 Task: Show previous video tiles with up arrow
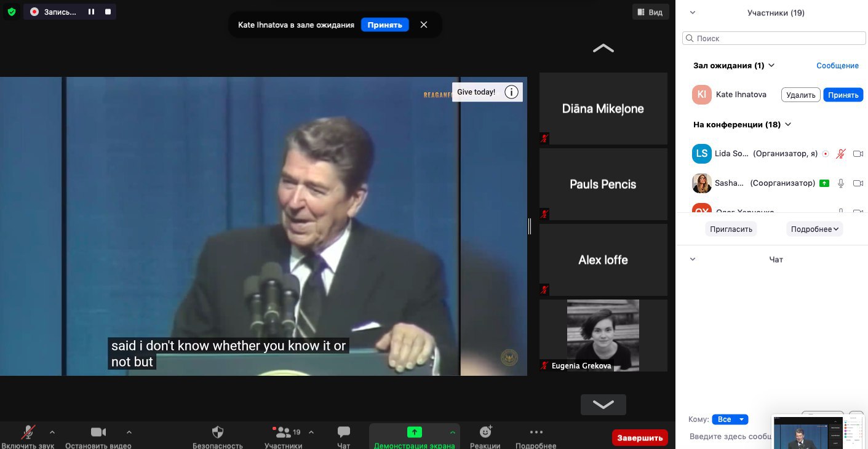[603, 48]
